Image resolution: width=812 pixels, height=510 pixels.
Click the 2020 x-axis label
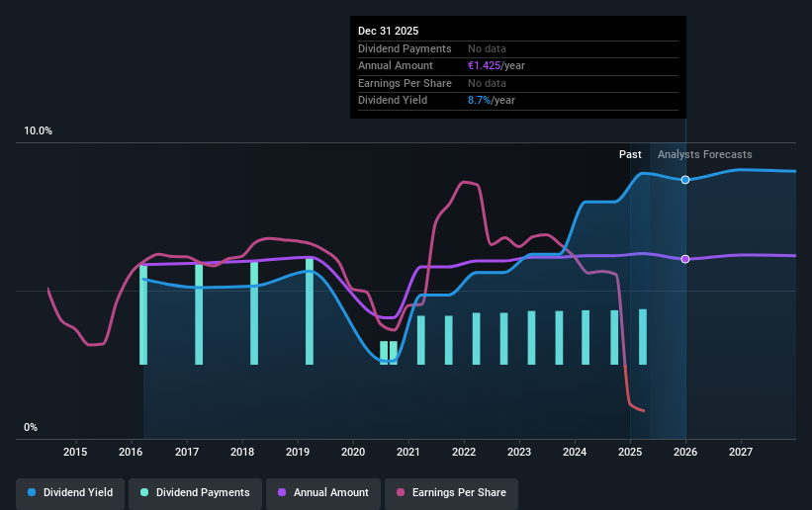tap(353, 452)
